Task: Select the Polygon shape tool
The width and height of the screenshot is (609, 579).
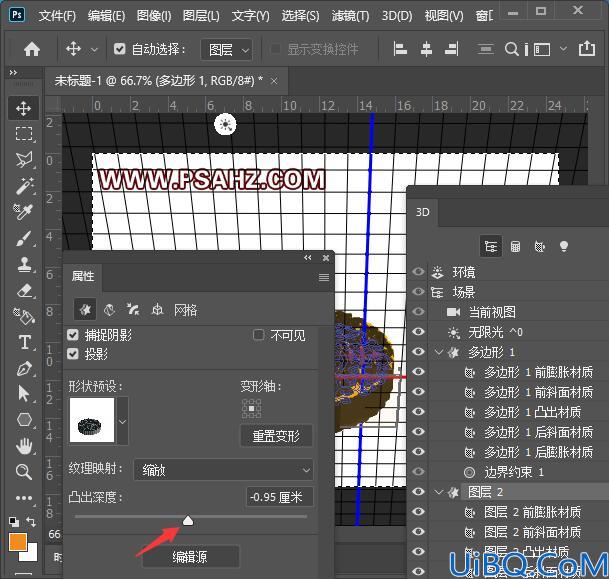Action: [24, 420]
